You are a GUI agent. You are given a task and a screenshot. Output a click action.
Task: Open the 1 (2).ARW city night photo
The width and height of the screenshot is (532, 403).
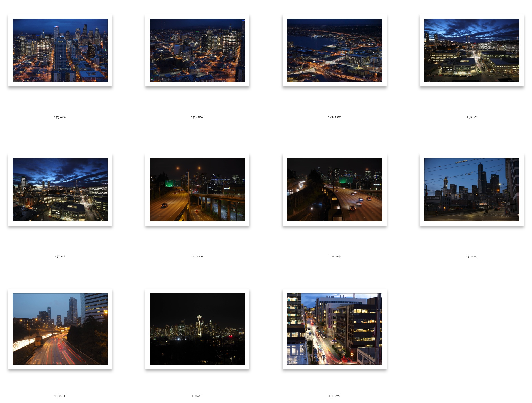(x=197, y=50)
